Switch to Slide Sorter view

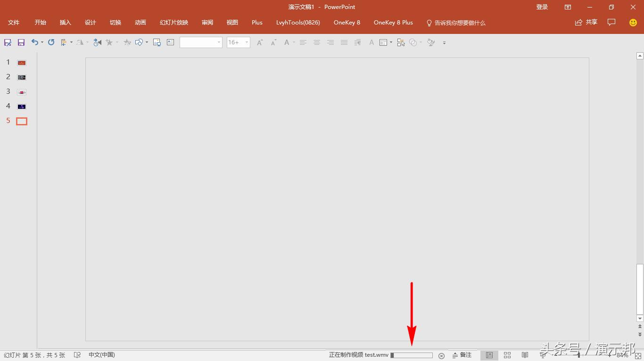(x=507, y=355)
